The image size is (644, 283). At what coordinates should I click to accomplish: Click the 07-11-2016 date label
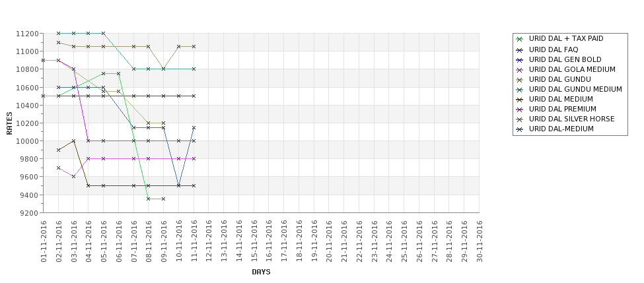[x=133, y=241]
